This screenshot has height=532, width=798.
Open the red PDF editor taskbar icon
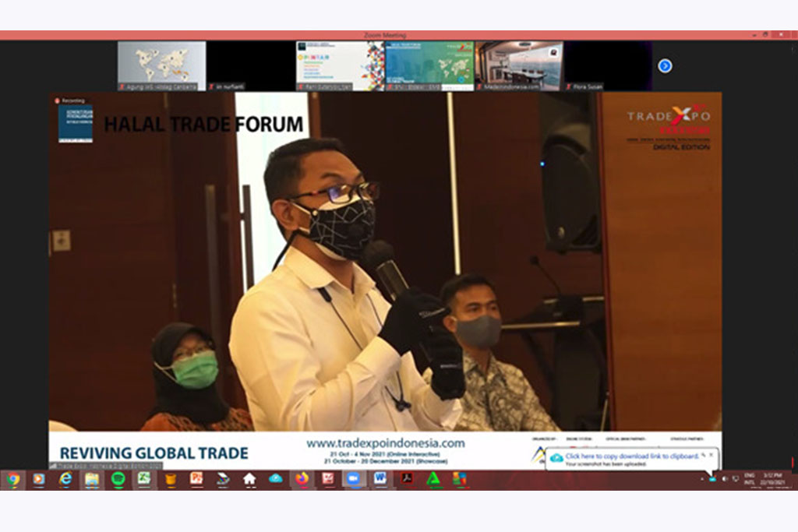point(328,479)
